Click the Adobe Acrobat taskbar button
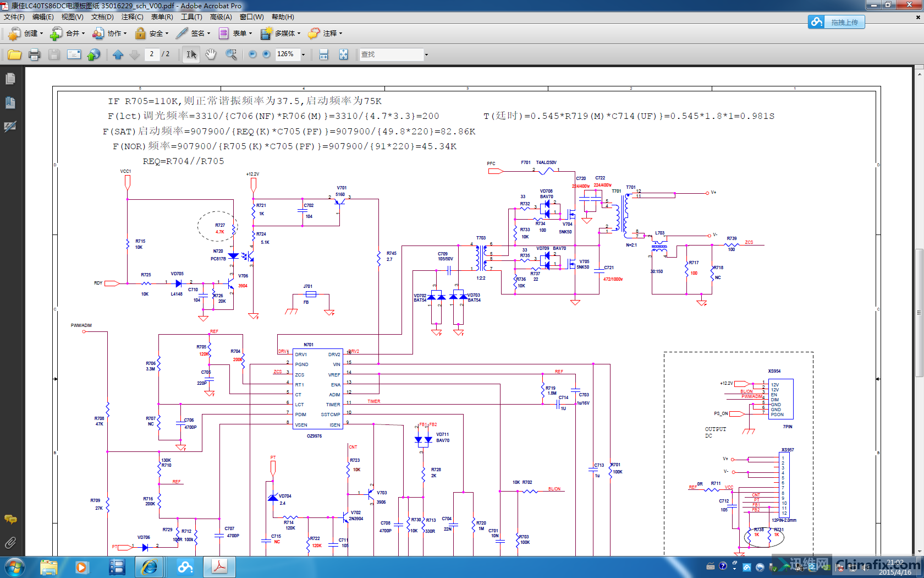This screenshot has height=578, width=924. pos(219,567)
